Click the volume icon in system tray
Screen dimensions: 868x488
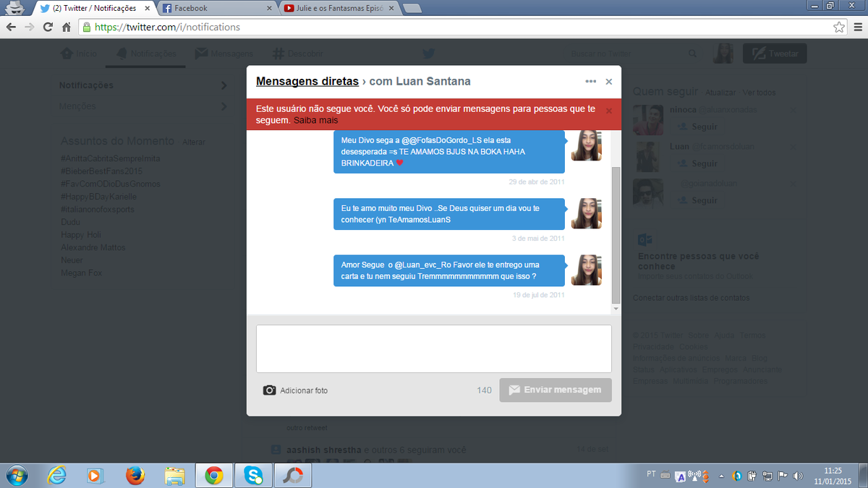coord(797,476)
